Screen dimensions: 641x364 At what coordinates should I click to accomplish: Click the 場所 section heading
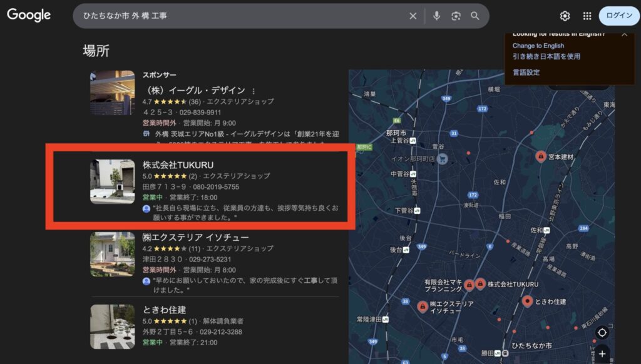tap(96, 51)
